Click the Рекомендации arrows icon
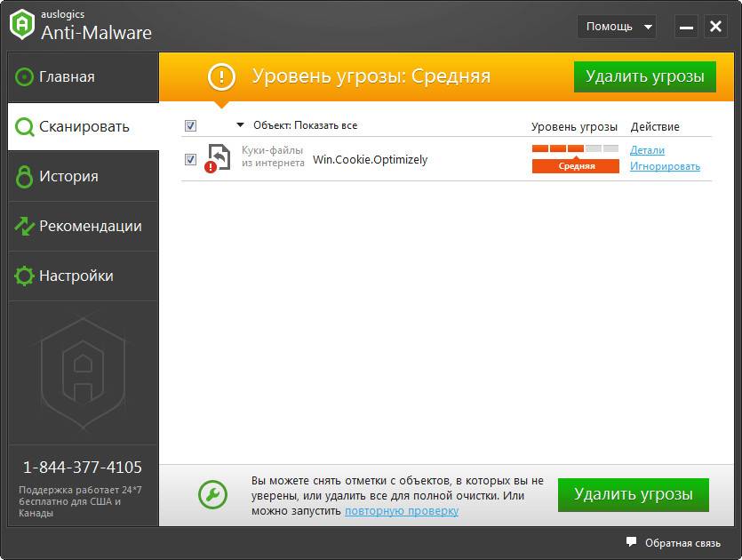The width and height of the screenshot is (742, 560). [24, 227]
